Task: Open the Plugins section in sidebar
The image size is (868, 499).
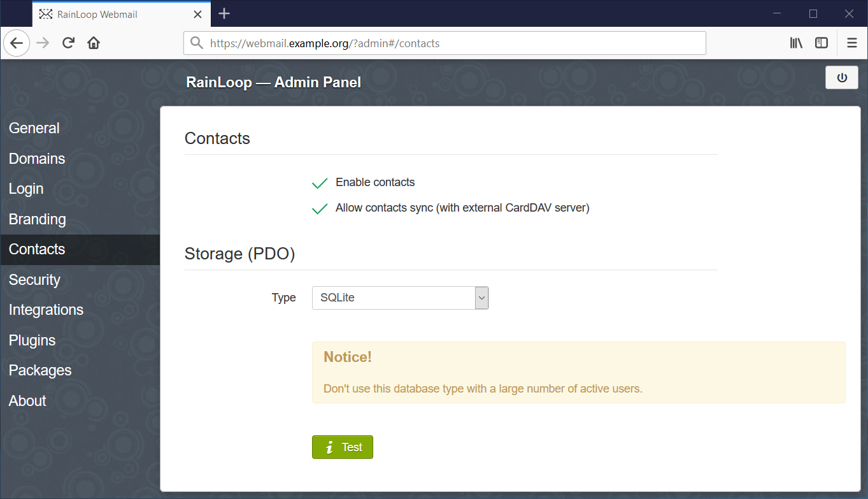Action: click(x=32, y=340)
